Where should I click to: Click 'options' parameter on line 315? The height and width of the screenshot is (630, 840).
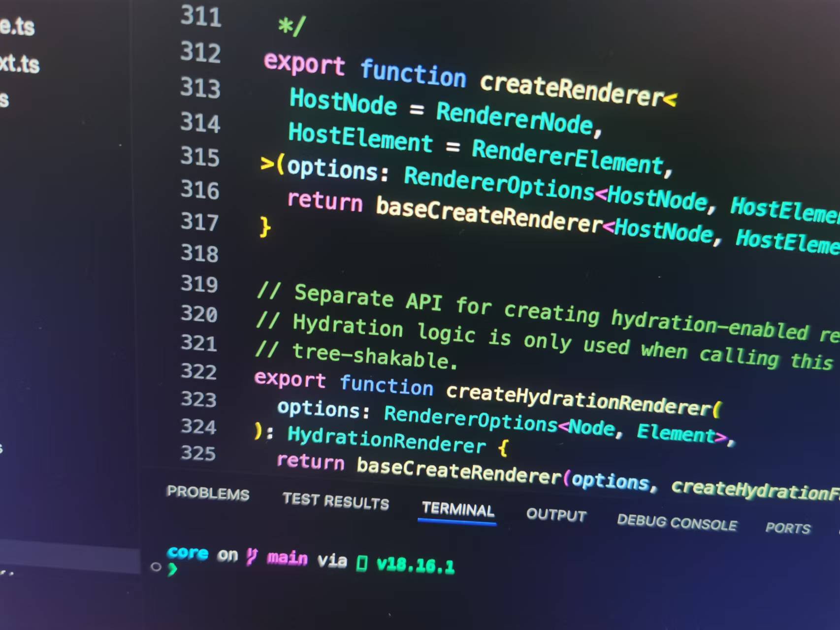pos(332,169)
